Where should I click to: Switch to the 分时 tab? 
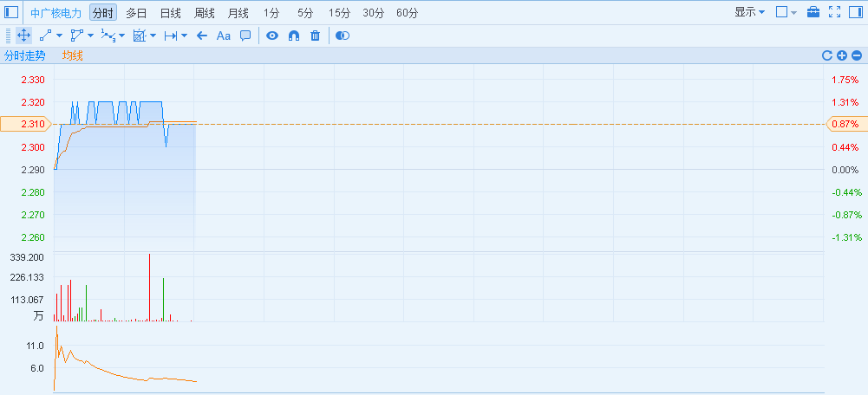click(103, 13)
